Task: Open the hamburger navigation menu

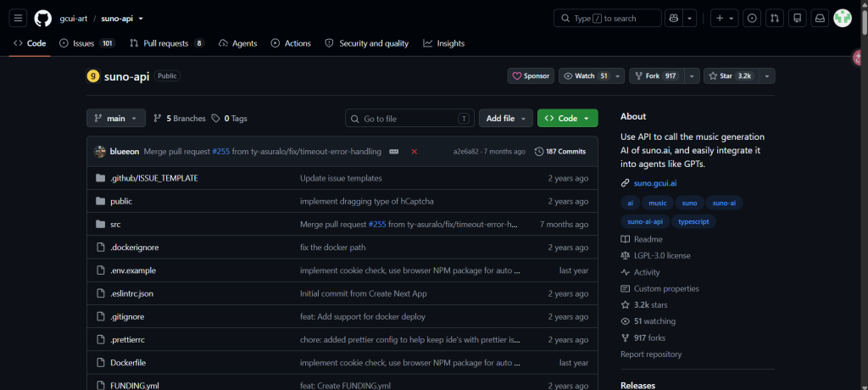Action: (x=18, y=19)
